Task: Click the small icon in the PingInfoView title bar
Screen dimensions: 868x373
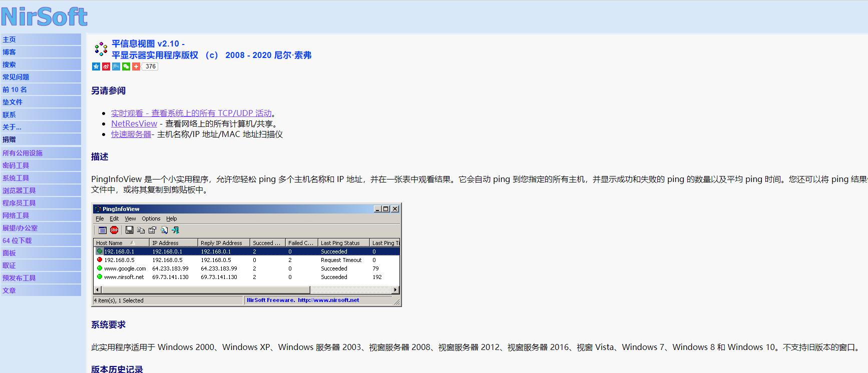Action: 98,209
